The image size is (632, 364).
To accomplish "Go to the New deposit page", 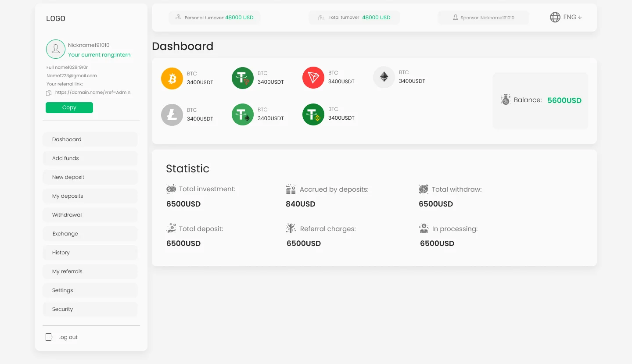I will [x=90, y=177].
